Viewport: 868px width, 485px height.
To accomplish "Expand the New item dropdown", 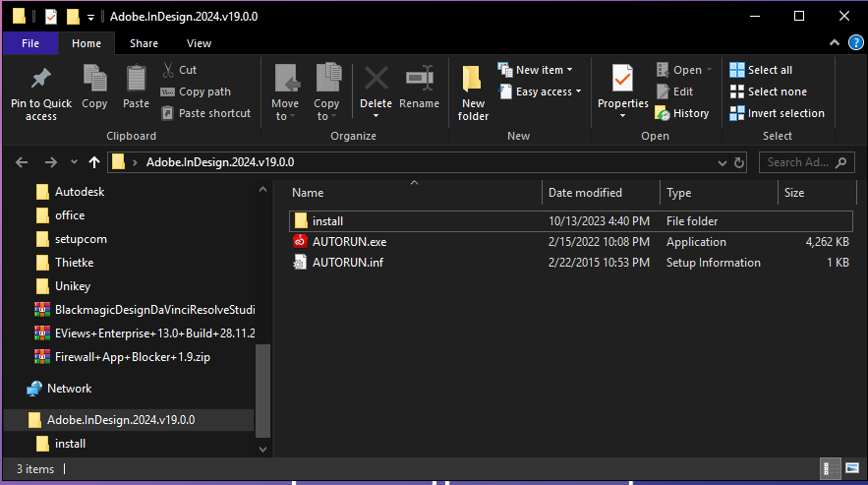I will pyautogui.click(x=536, y=70).
